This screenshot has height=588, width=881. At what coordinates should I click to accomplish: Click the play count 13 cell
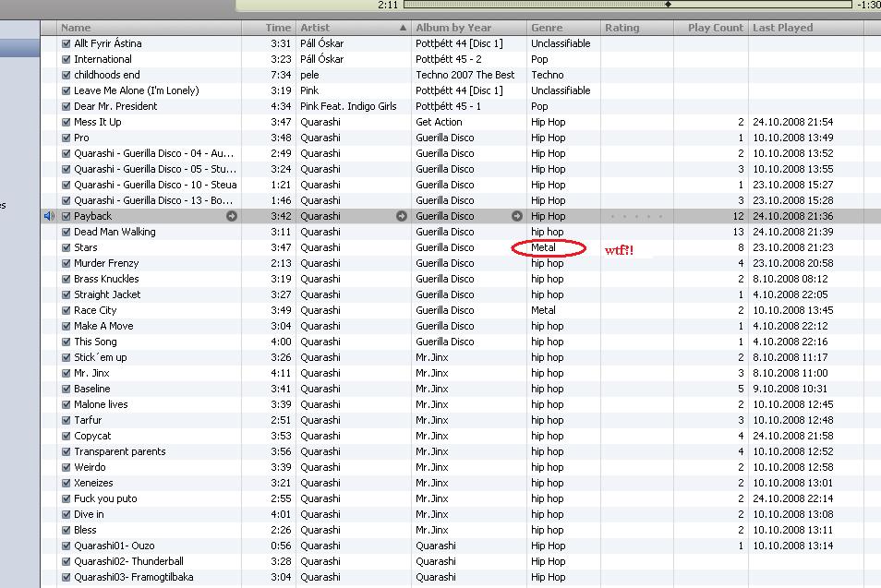(738, 232)
